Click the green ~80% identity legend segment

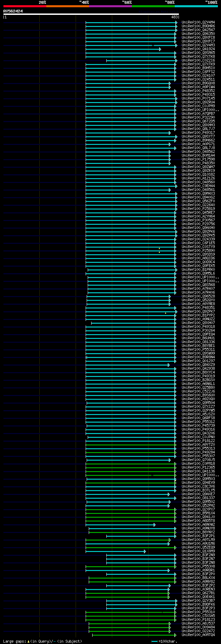(153, 6)
